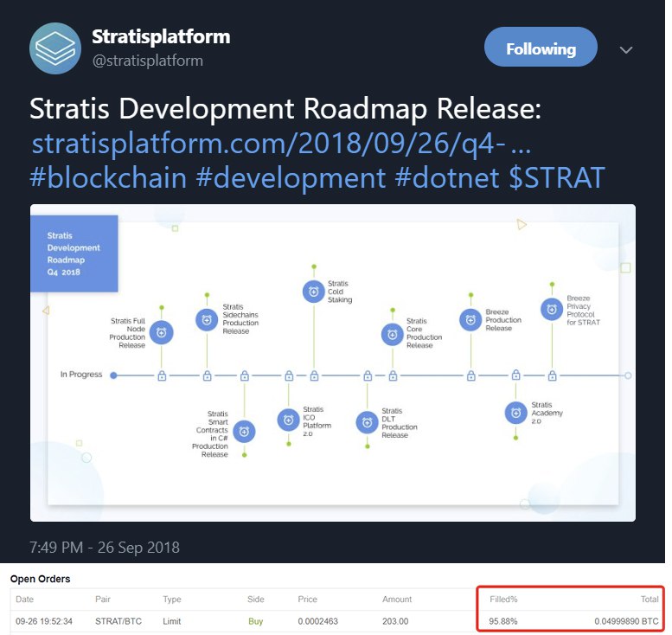Click the Stratis ICO Platform alarm icon

288,420
